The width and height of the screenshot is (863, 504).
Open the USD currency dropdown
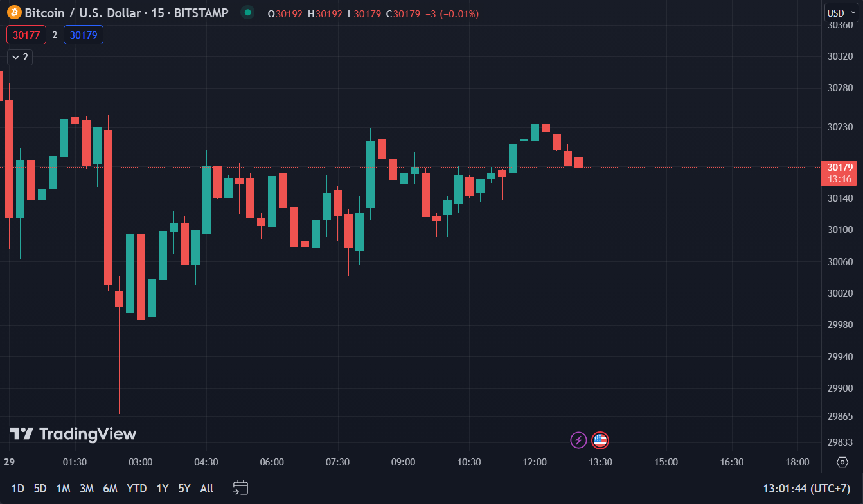(x=841, y=13)
